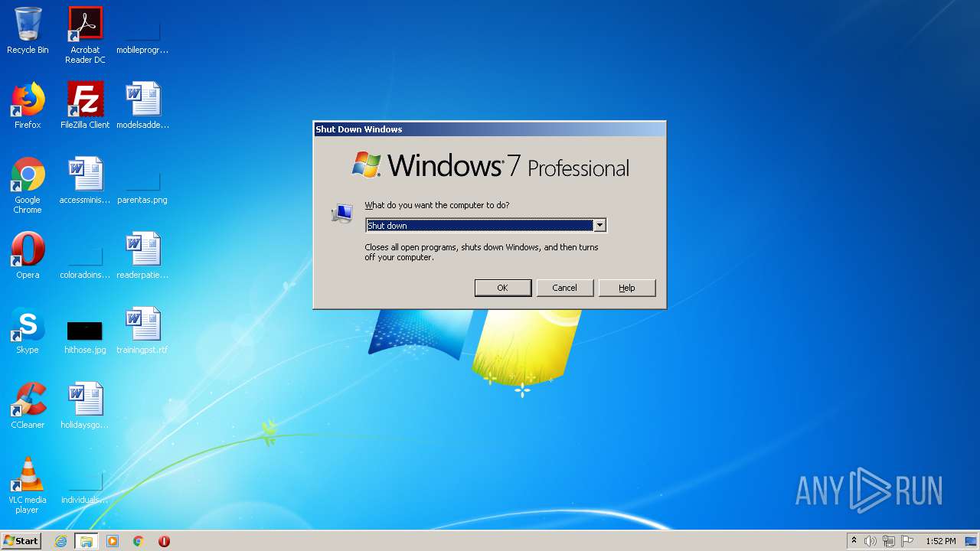Open the volume control in system tray
The width and height of the screenshot is (980, 551).
[871, 541]
